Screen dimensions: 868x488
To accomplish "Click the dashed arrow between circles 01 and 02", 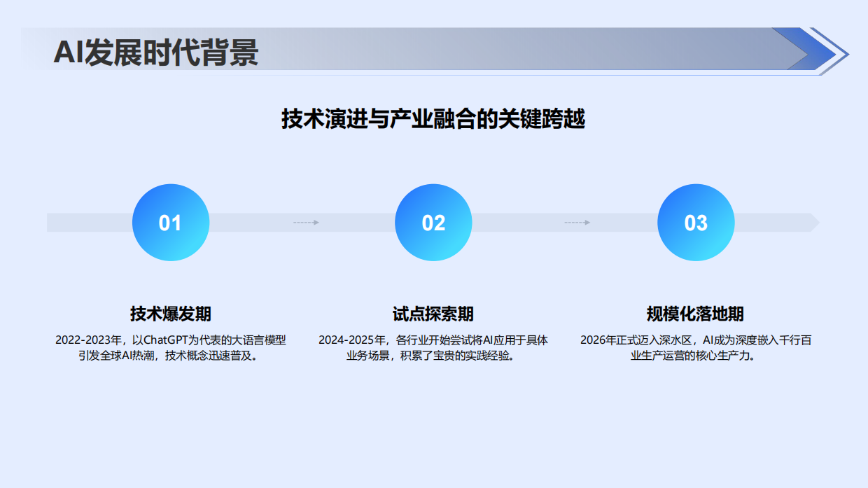I will pyautogui.click(x=305, y=221).
